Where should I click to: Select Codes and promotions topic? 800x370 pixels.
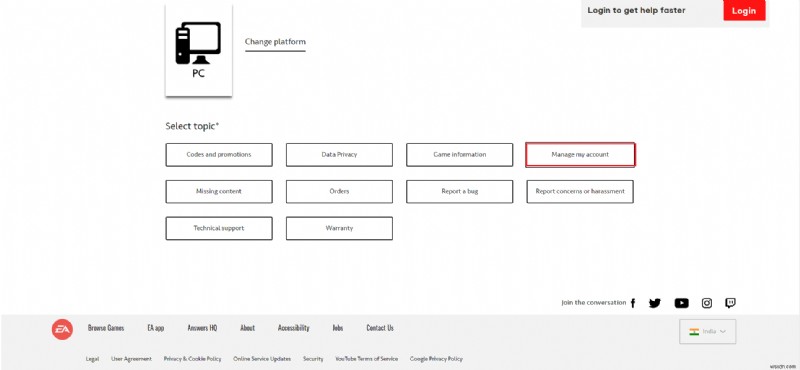pos(219,155)
